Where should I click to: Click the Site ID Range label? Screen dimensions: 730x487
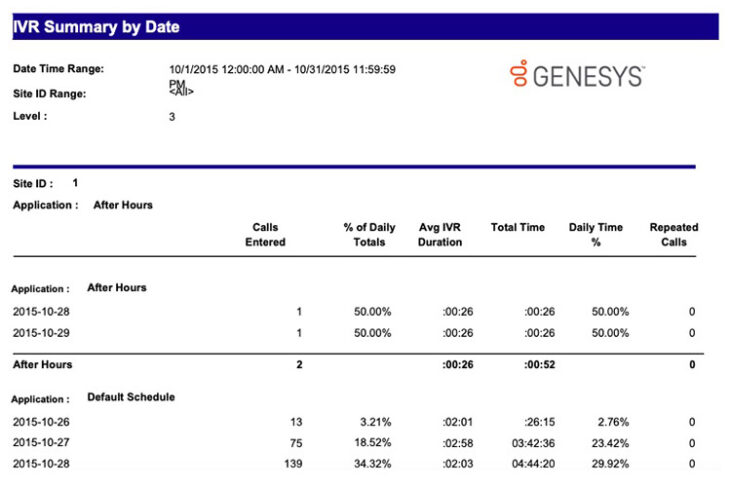click(x=49, y=93)
